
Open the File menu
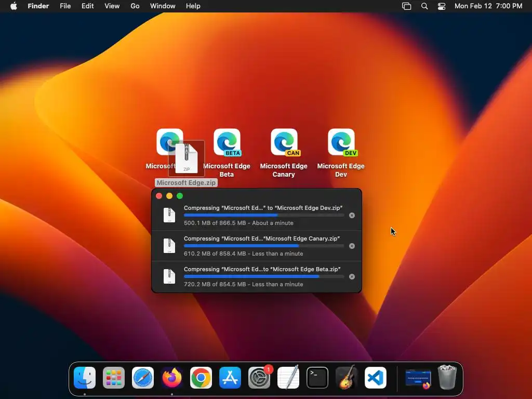click(65, 6)
